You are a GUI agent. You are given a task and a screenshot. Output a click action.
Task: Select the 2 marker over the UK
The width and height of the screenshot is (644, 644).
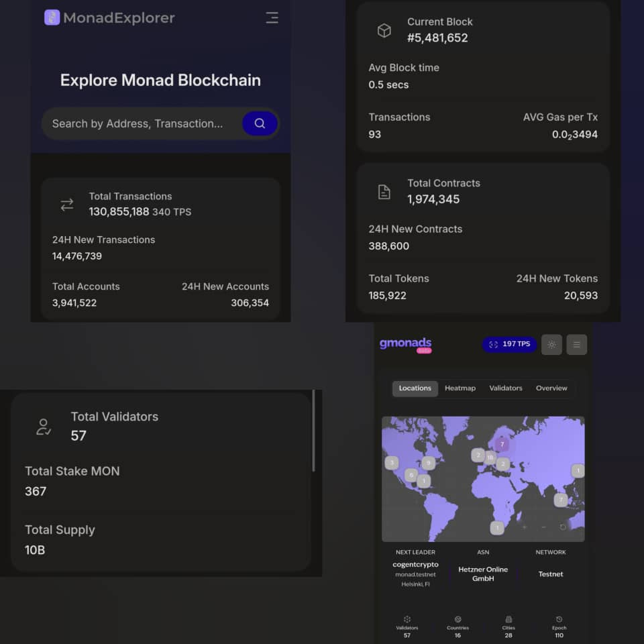(x=478, y=455)
